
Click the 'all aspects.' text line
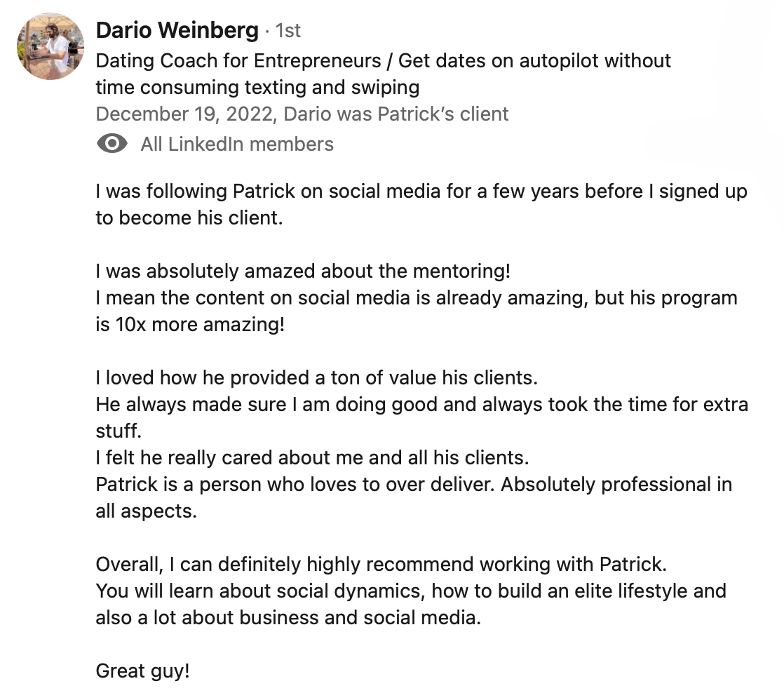(146, 511)
